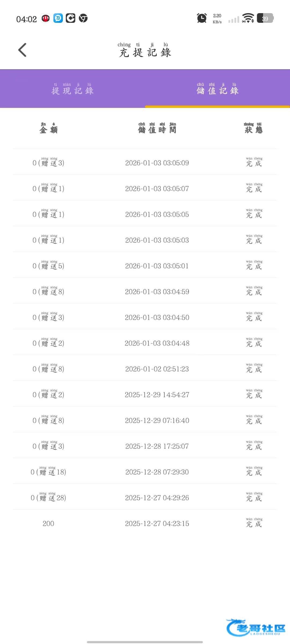Viewport: 290px width, 644px height.
Task: Tap the Wi-Fi signal icon
Action: (x=248, y=18)
